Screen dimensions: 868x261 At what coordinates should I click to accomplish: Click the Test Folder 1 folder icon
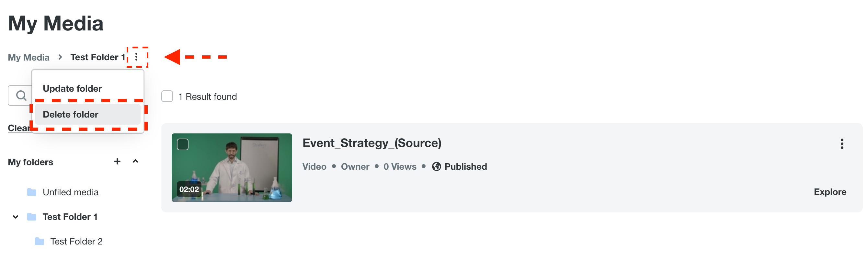click(x=32, y=217)
